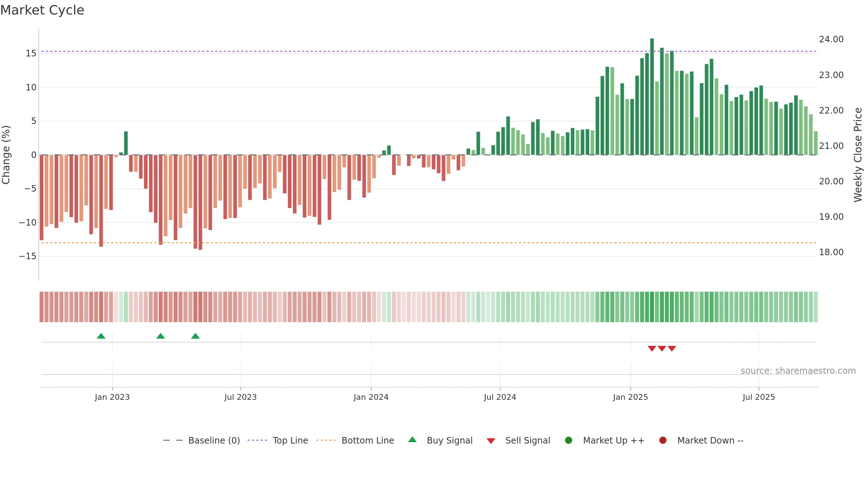Viewport: 868px width, 488px height.
Task: Click the source: sharemaestro.com text
Action: pyautogui.click(x=798, y=371)
